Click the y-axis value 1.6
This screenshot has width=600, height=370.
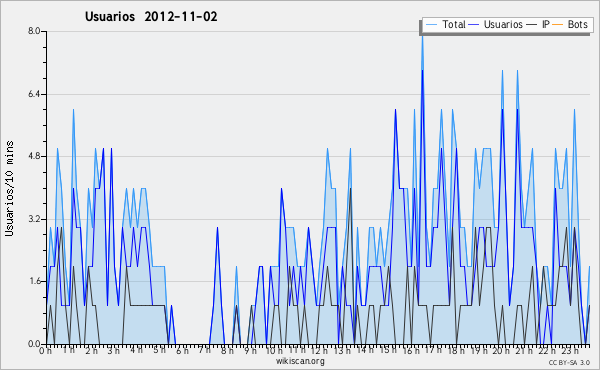pyautogui.click(x=34, y=282)
